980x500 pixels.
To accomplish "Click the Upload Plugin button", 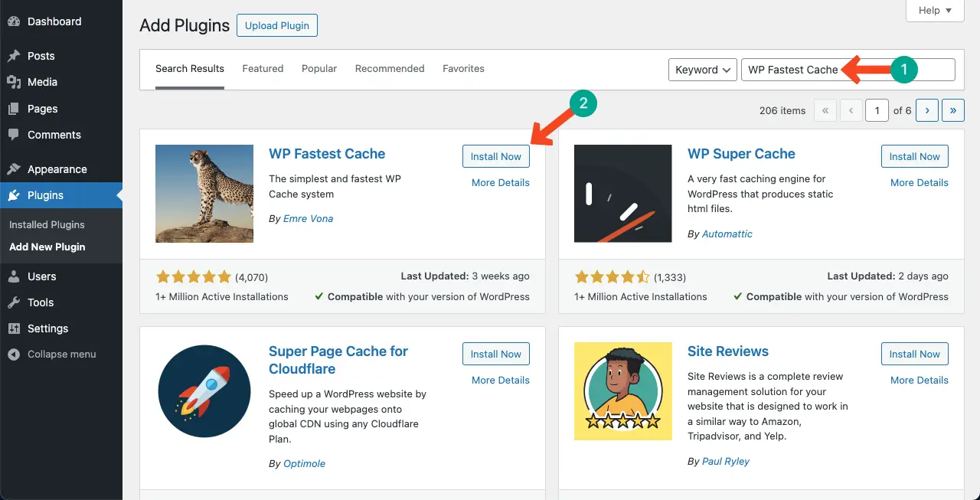I will coord(277,25).
